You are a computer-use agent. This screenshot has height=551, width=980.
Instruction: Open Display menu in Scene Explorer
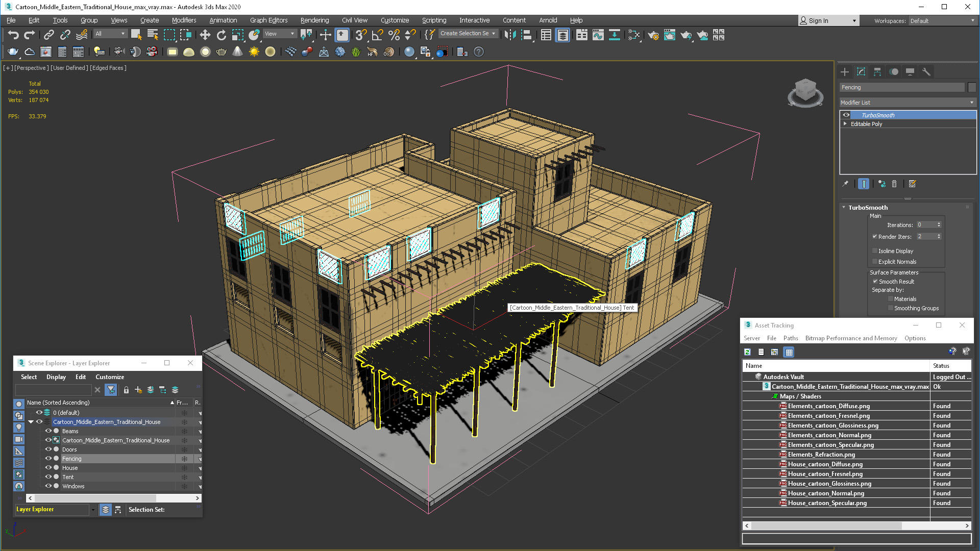click(x=56, y=377)
